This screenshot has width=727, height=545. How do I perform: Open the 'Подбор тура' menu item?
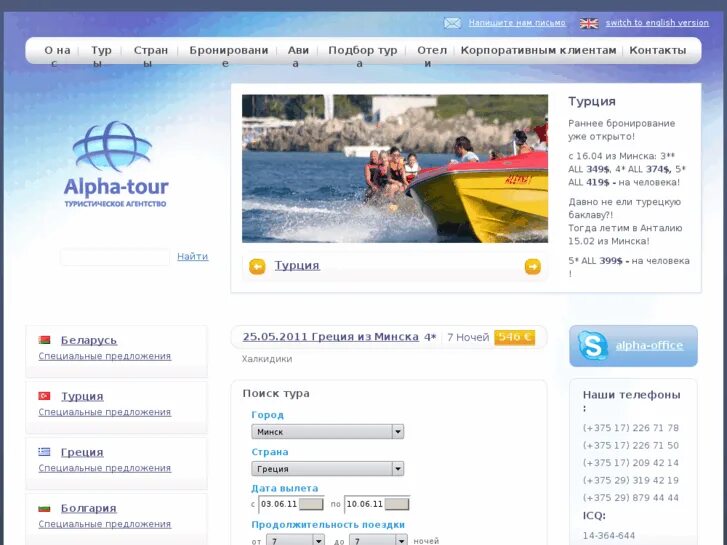[x=363, y=56]
